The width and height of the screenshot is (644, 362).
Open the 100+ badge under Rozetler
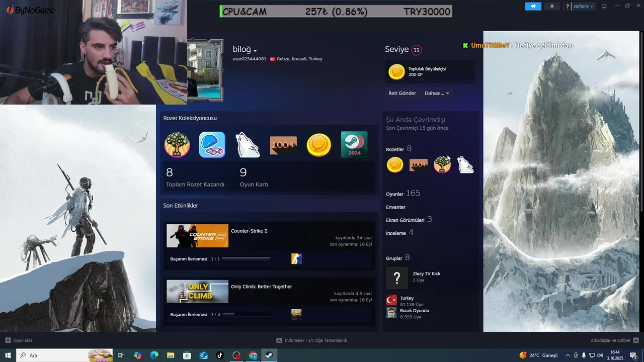point(419,165)
